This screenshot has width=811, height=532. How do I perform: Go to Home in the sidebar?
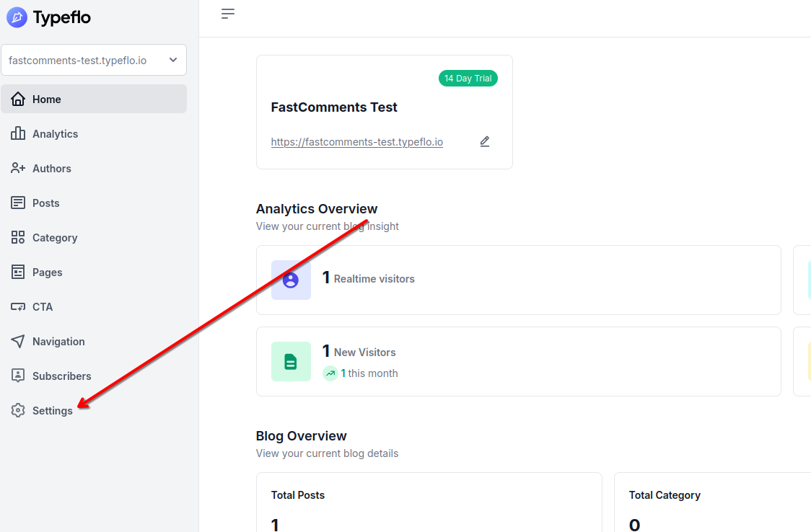tap(94, 99)
